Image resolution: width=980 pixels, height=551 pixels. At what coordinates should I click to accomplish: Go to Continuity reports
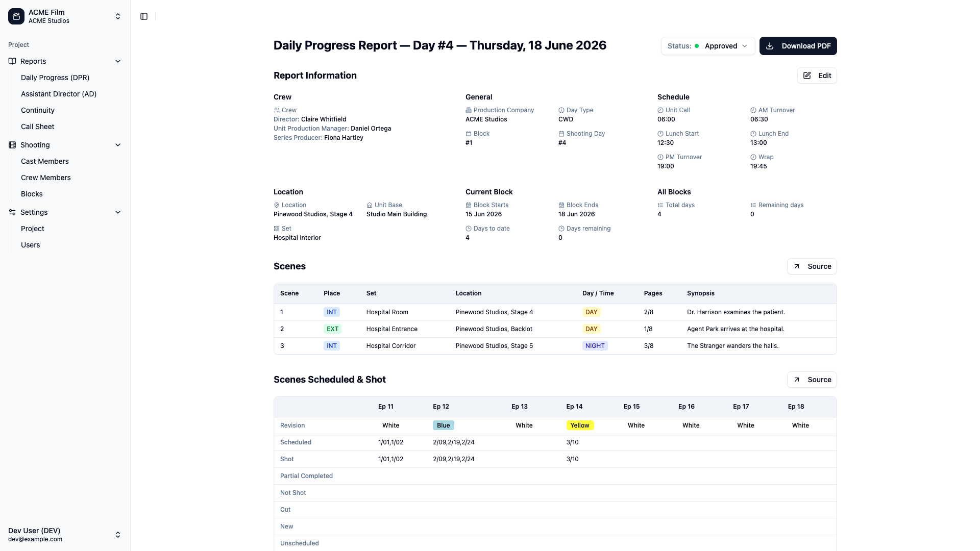(38, 110)
